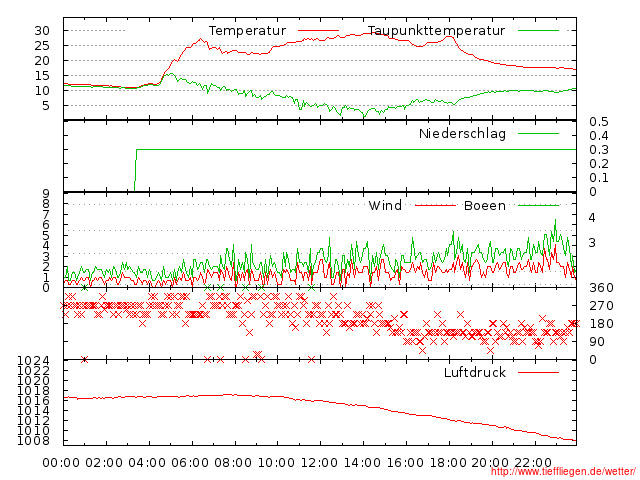The width and height of the screenshot is (640, 480).
Task: Click the 0.4 precipitation axis value
Action: (x=599, y=136)
